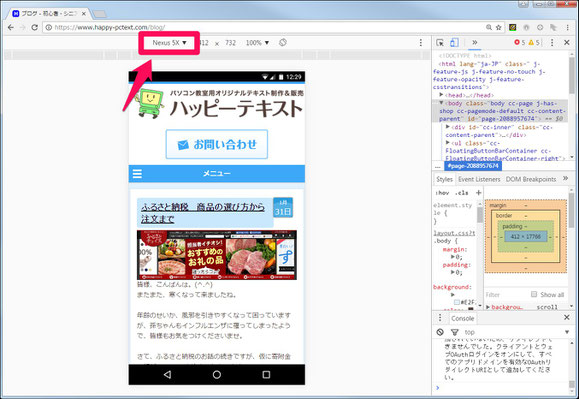
Task: Add a new style rule with plus icon
Action: click(479, 193)
